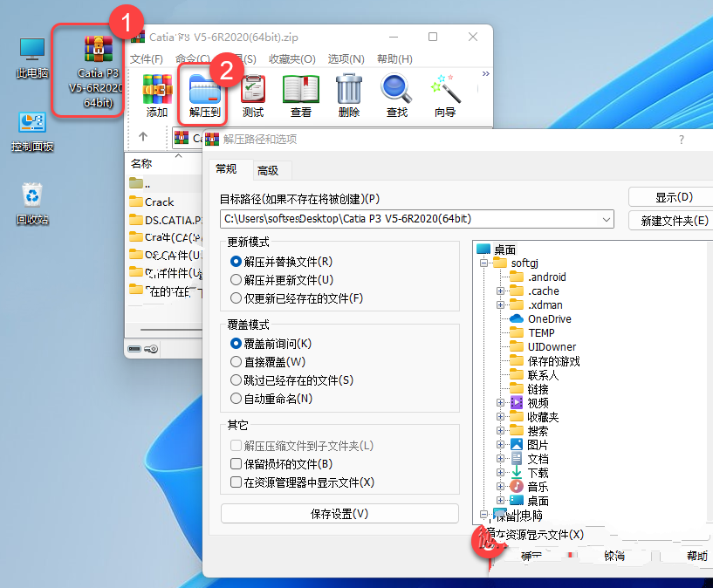The width and height of the screenshot is (713, 588).
Task: Open the File (文件) menu in WinRAR
Action: 147,59
